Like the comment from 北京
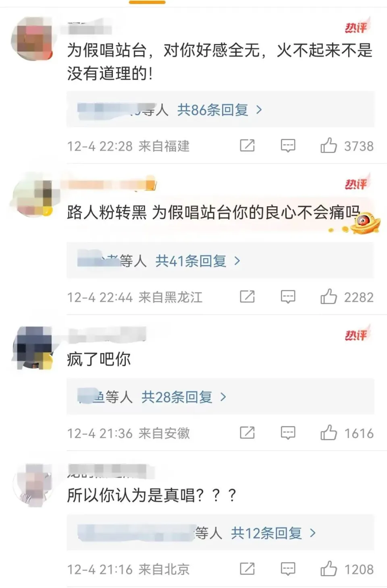Image resolution: width=387 pixels, height=588 pixels. [x=329, y=569]
